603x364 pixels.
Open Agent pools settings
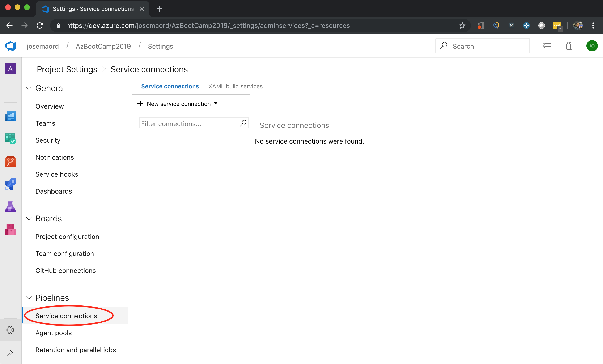pyautogui.click(x=53, y=333)
